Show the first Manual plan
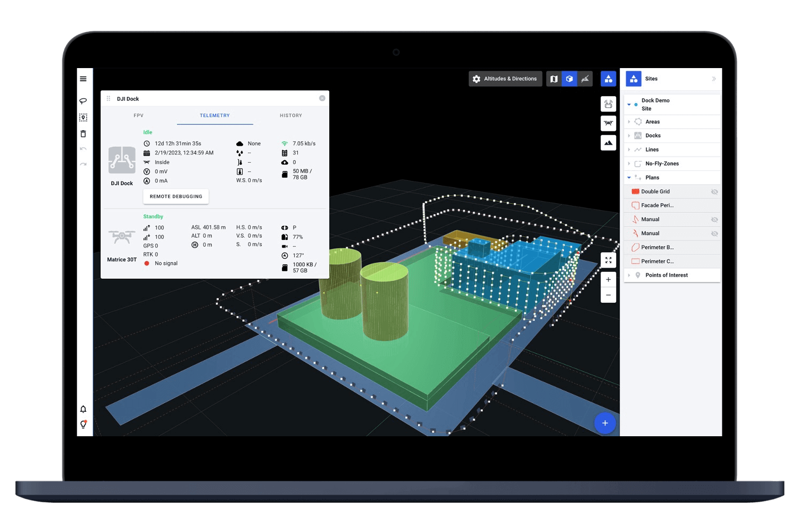Image resolution: width=798 pixels, height=532 pixels. [x=714, y=219]
